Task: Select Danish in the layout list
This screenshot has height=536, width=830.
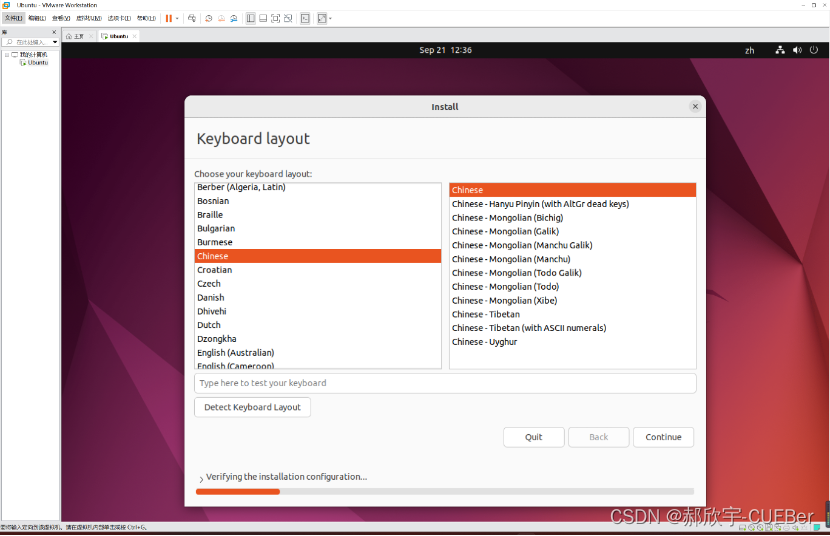Action: click(x=318, y=297)
